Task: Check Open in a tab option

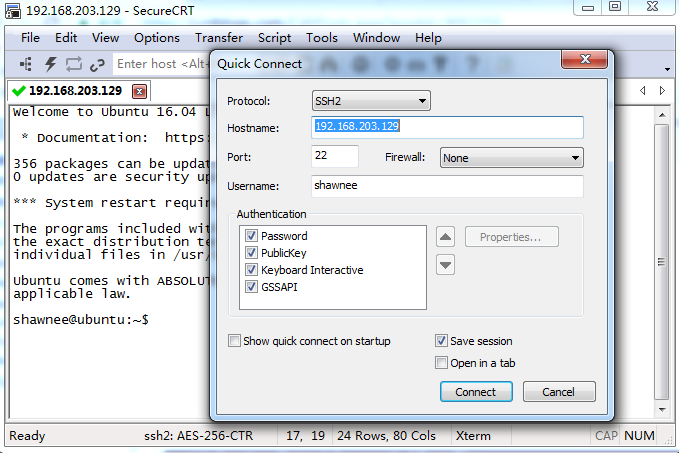Action: click(441, 362)
